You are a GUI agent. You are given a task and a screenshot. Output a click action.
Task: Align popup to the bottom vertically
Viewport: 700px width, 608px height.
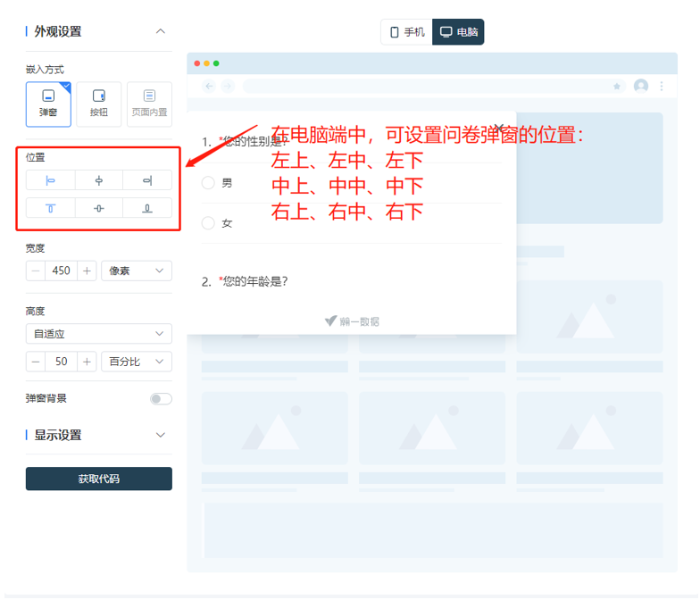147,208
